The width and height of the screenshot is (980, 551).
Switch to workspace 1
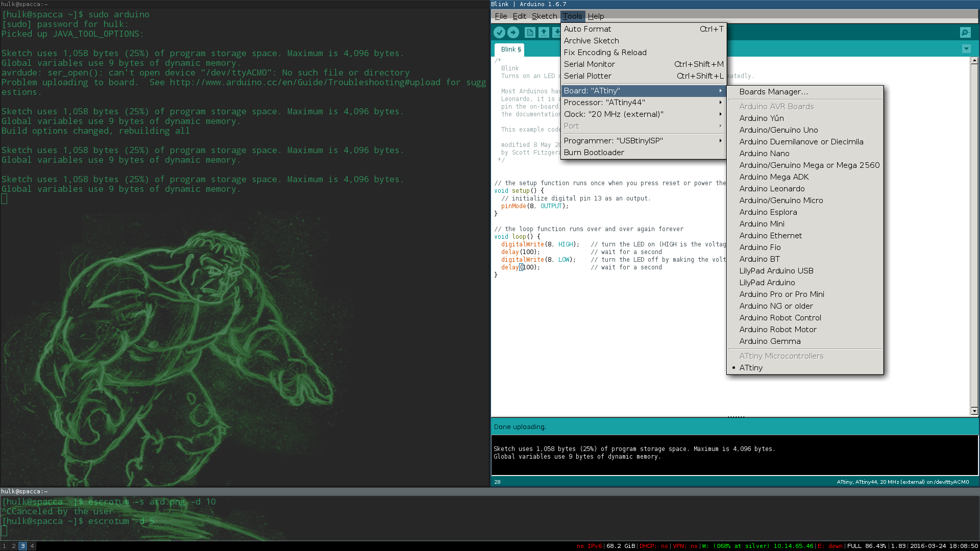(x=4, y=546)
